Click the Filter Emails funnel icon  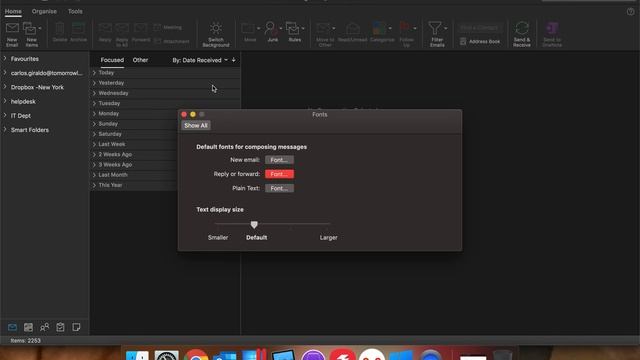coord(435,28)
